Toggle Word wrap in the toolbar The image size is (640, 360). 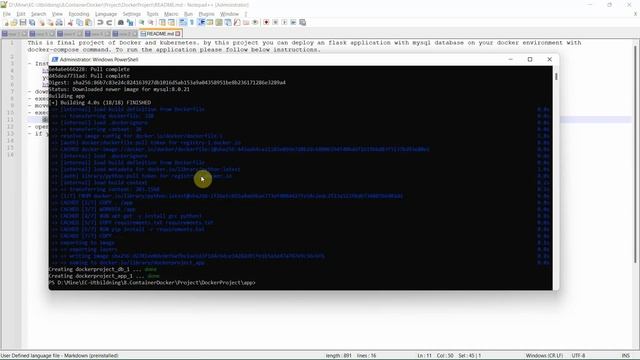coord(182,22)
